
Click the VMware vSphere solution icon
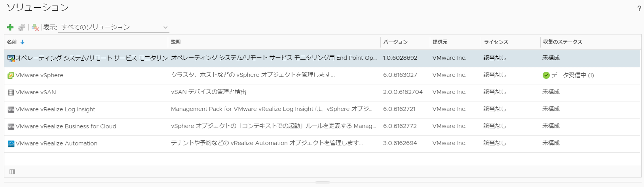click(x=11, y=75)
